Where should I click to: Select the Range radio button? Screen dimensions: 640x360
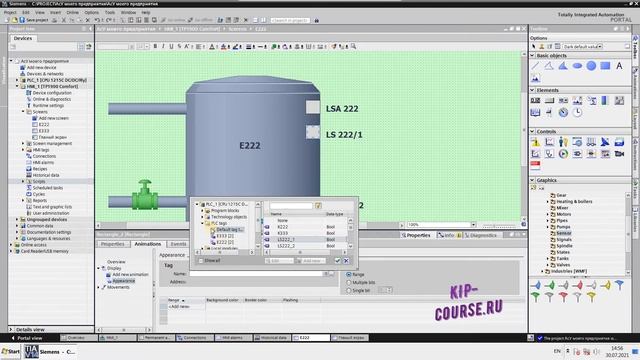coord(349,274)
